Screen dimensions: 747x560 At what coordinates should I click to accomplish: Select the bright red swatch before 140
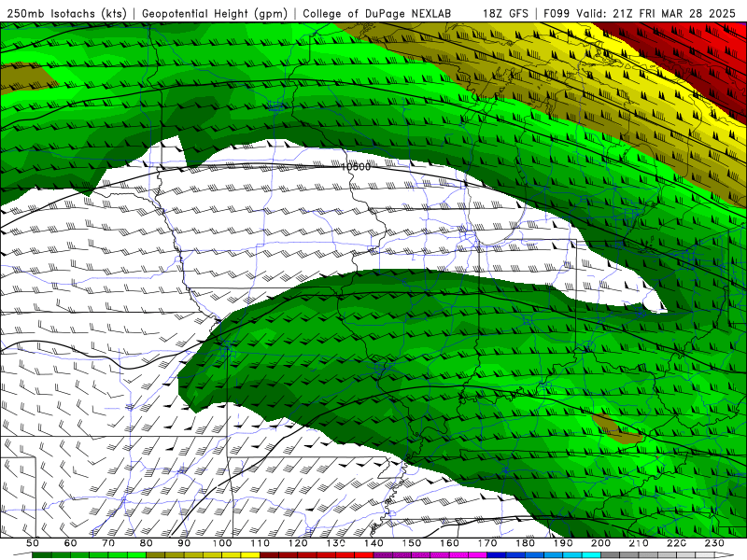[364, 554]
